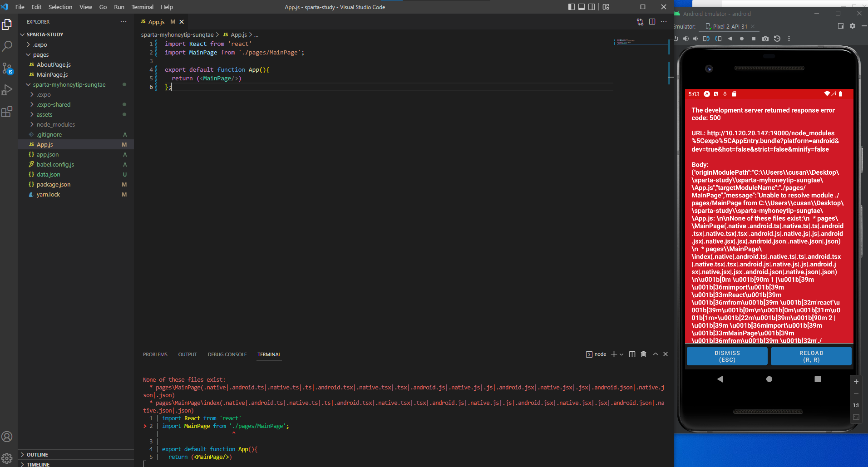868x467 pixels.
Task: Open the terminal launch profile dropdown
Action: [621, 354]
